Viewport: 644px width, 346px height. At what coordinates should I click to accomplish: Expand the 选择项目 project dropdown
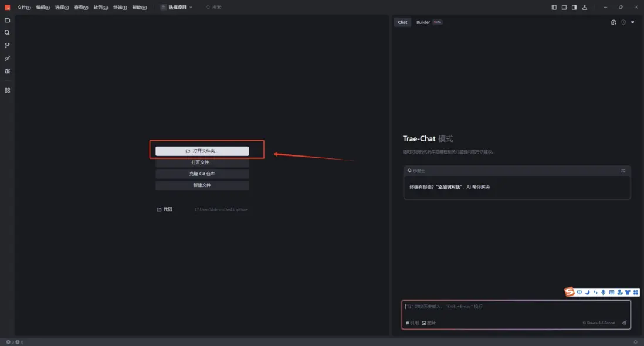[177, 8]
